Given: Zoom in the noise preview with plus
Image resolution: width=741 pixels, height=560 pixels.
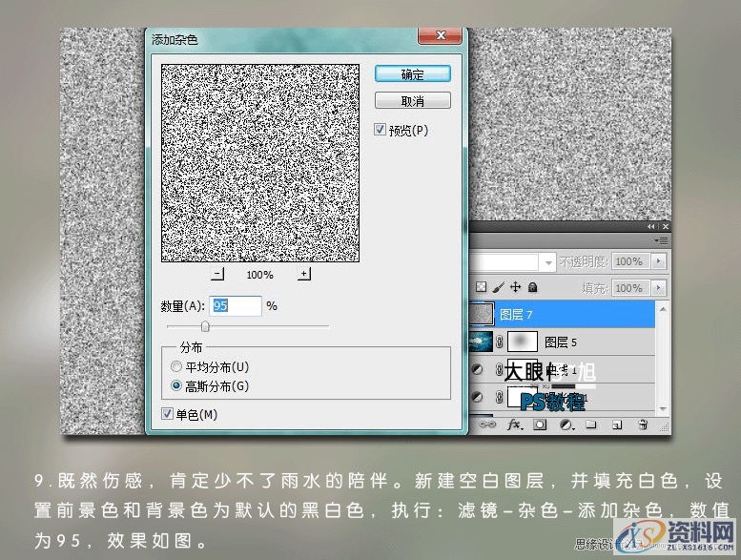Looking at the screenshot, I should point(304,274).
